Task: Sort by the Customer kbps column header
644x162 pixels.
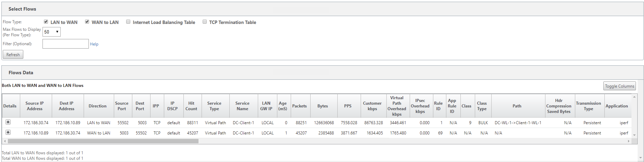Action: click(x=372, y=106)
